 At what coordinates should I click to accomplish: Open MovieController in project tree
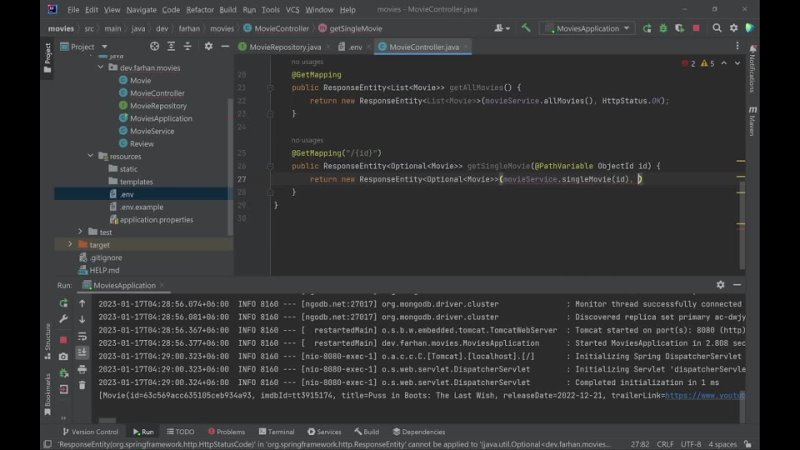point(157,93)
